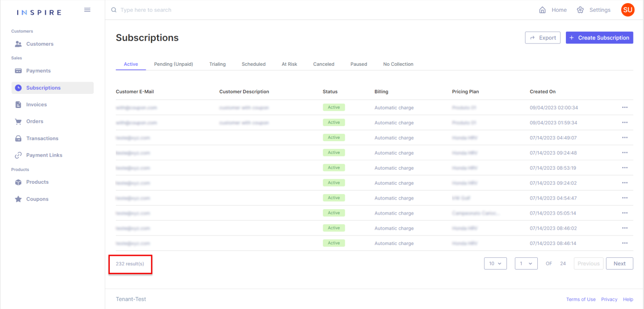Image resolution: width=644 pixels, height=309 pixels.
Task: Click the Transactions icon in sidebar
Action: click(x=18, y=138)
